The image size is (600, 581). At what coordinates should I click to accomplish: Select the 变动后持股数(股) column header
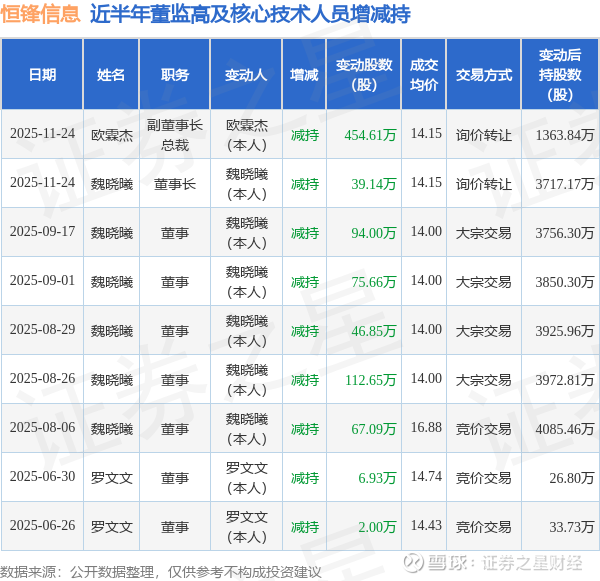click(560, 75)
